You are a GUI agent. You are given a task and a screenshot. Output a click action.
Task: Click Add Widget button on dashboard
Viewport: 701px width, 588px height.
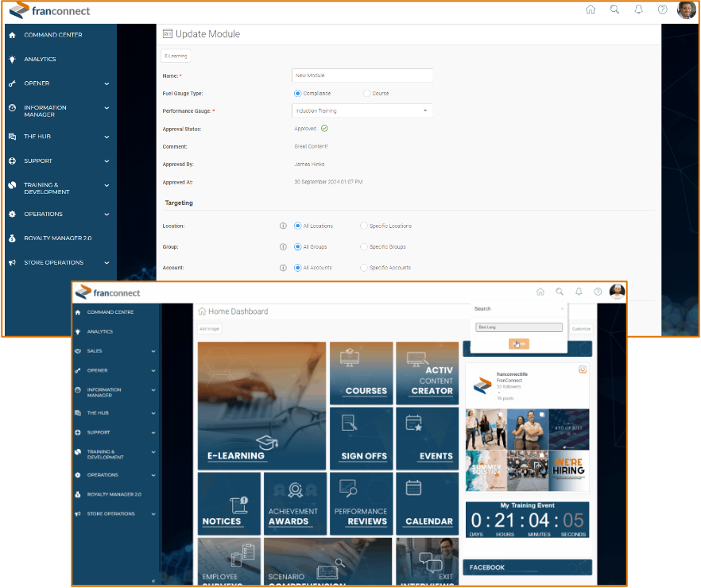tap(209, 329)
